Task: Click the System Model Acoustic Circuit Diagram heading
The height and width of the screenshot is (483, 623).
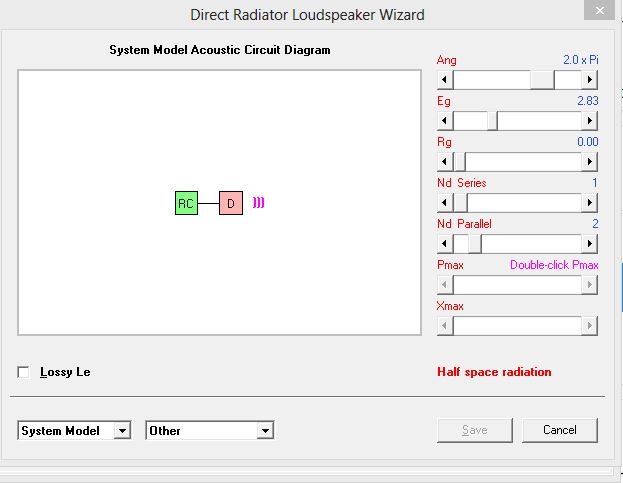Action: pyautogui.click(x=220, y=50)
